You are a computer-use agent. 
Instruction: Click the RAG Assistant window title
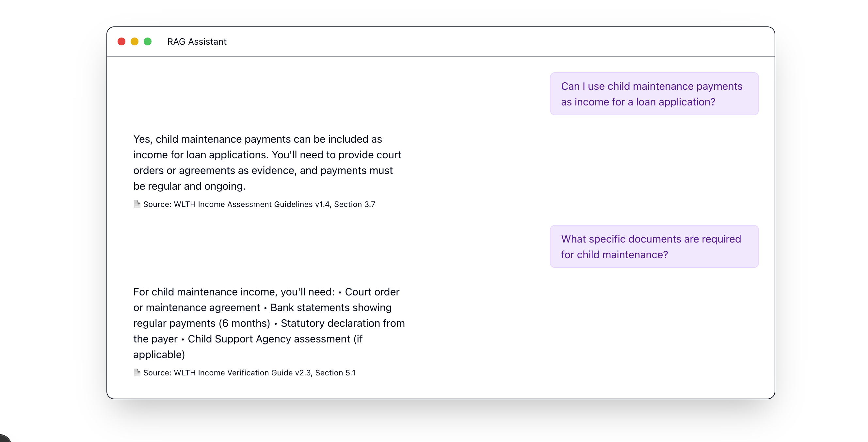click(197, 41)
